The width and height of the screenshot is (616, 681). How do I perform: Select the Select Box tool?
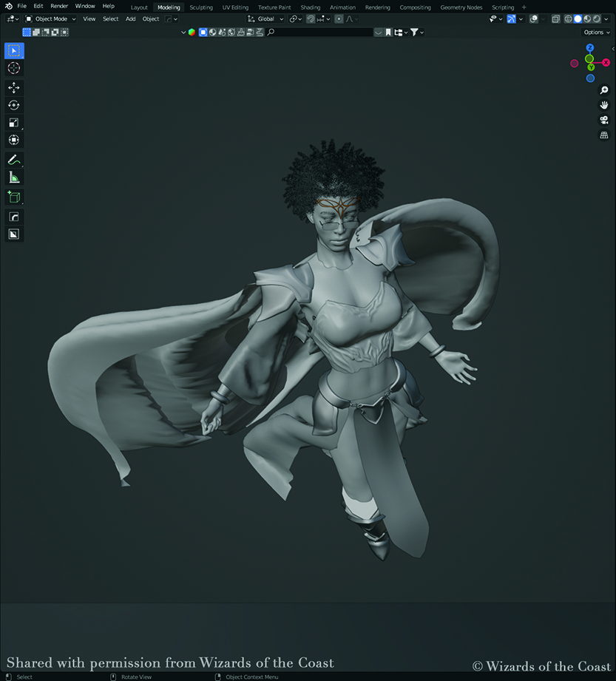[x=14, y=50]
